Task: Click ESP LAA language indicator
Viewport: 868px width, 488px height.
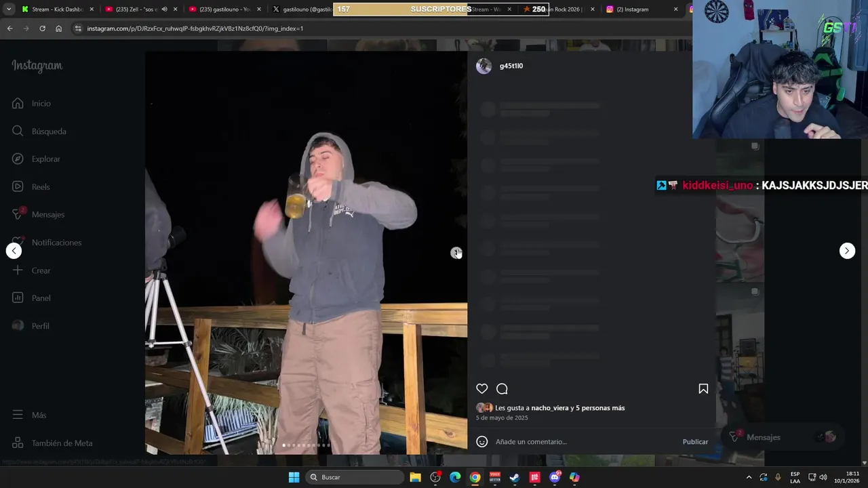Action: point(795,477)
